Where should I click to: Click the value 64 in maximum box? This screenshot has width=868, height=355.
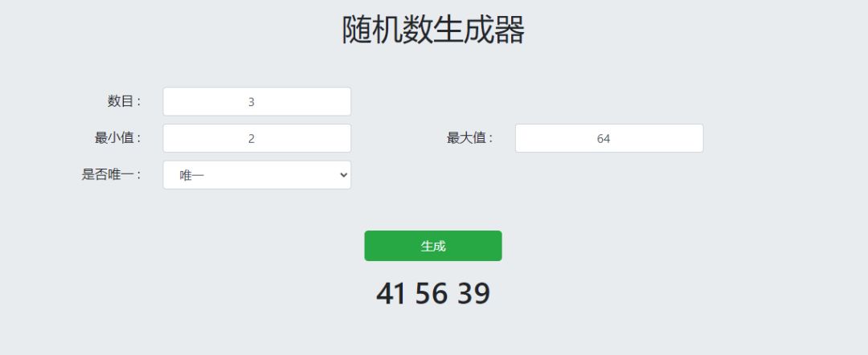click(x=604, y=138)
